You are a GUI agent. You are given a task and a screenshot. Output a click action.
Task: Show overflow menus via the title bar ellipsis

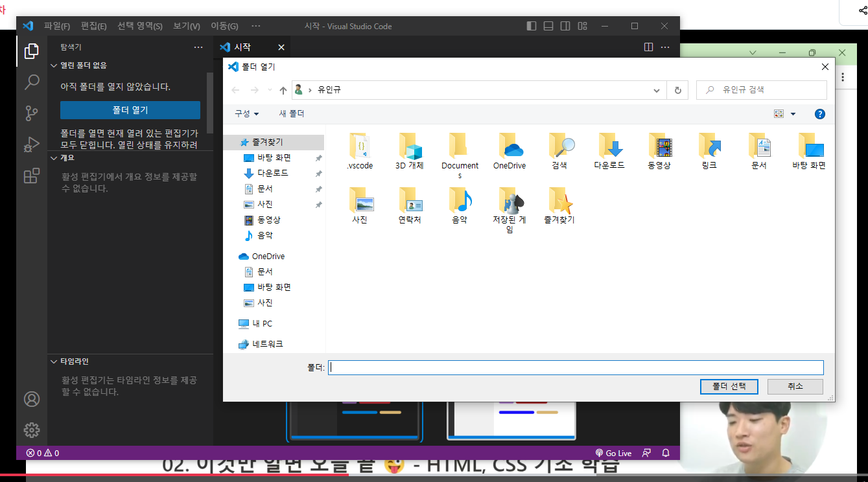coord(255,26)
